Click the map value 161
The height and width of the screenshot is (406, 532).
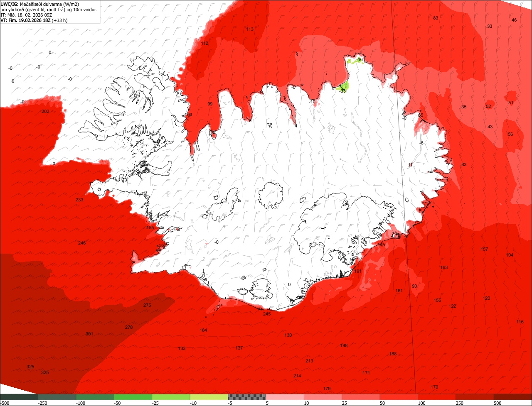[399, 291]
